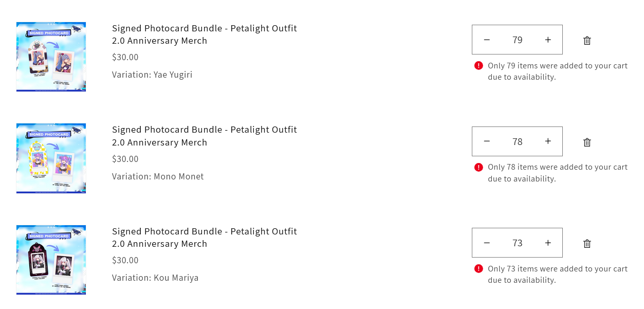Decrease quantity of Yae Yugiri bundle
Screen dimensions: 644x309
tap(487, 40)
